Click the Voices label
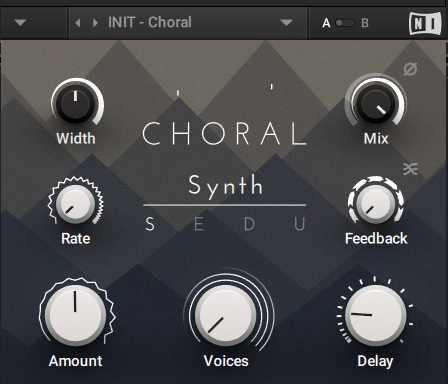This screenshot has height=384, width=448. [x=226, y=361]
